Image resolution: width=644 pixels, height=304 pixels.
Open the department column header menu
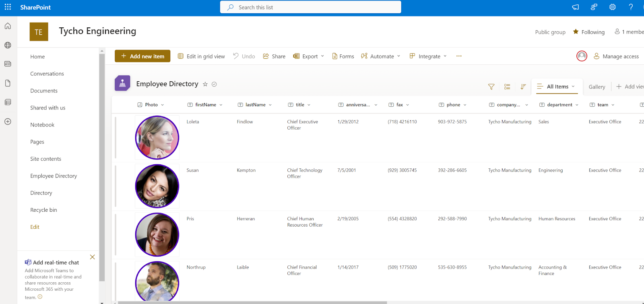(559, 105)
